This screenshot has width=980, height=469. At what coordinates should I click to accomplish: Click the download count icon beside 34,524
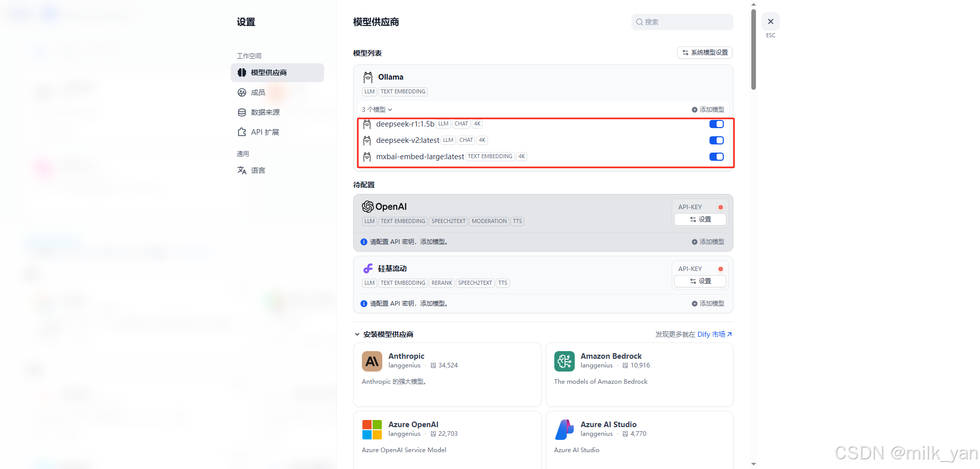coord(433,365)
